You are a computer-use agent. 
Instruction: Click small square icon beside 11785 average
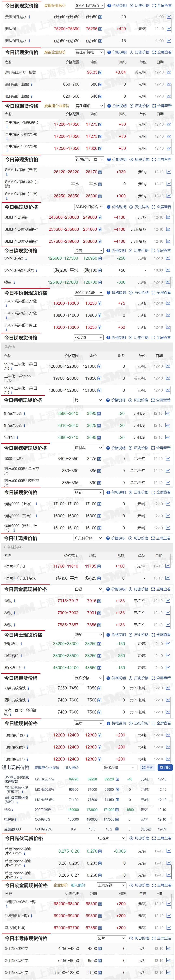[99, 567]
